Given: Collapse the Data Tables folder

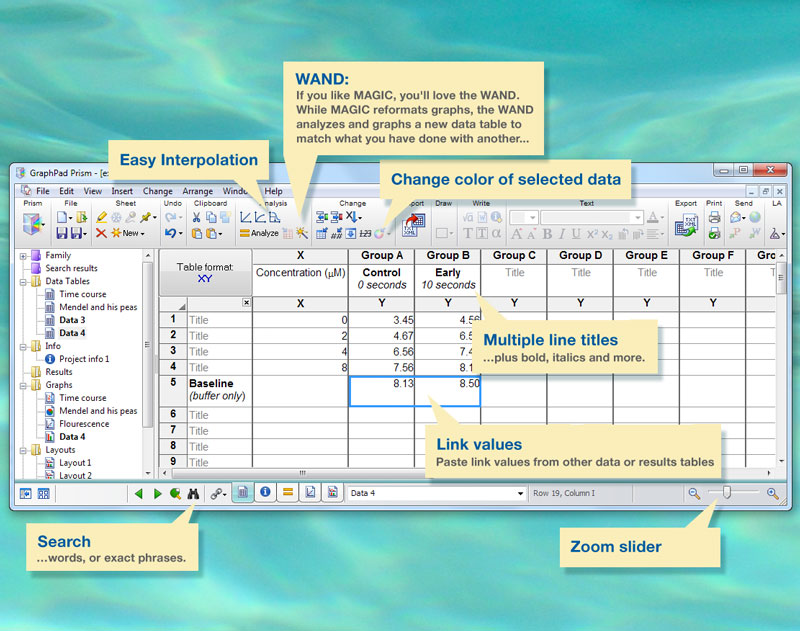Looking at the screenshot, I should (23, 282).
